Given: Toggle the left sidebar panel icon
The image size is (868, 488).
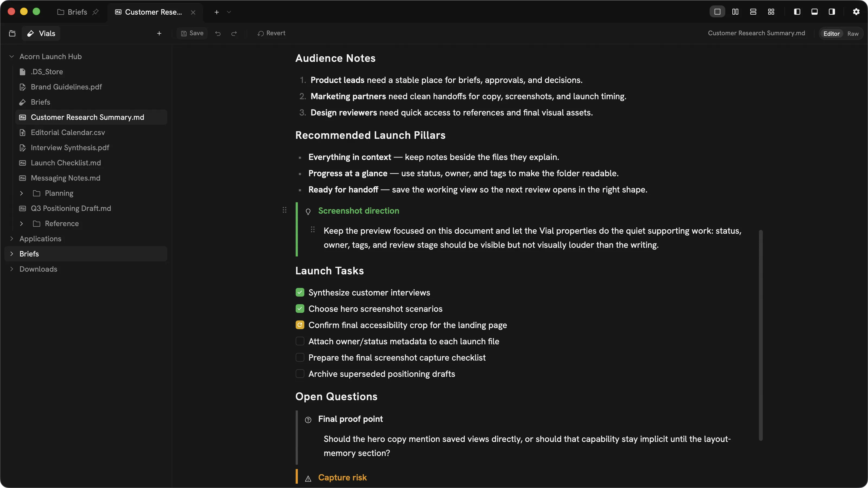Looking at the screenshot, I should click(797, 12).
